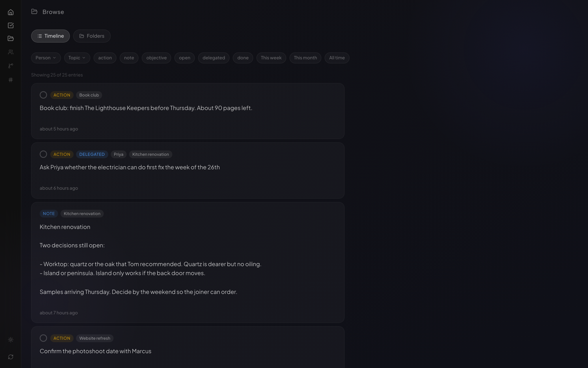588x368 pixels.
Task: Click the folder icon beside Browse heading
Action: [x=35, y=12]
